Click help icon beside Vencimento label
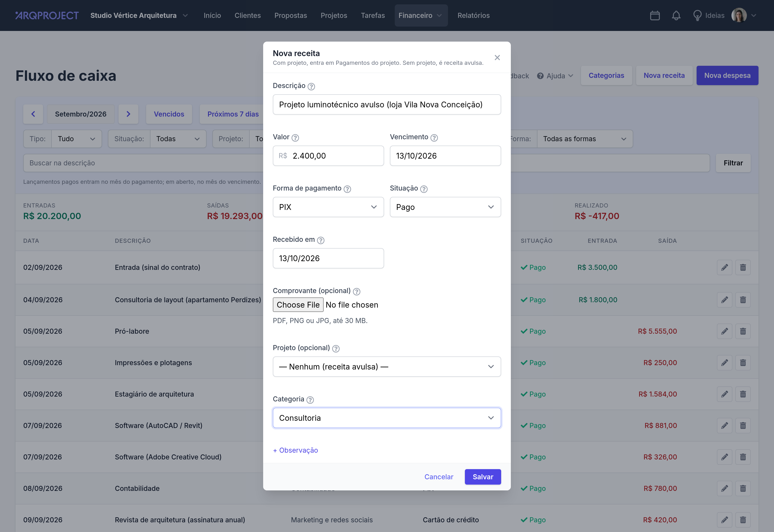Image resolution: width=774 pixels, height=532 pixels. pyautogui.click(x=434, y=138)
